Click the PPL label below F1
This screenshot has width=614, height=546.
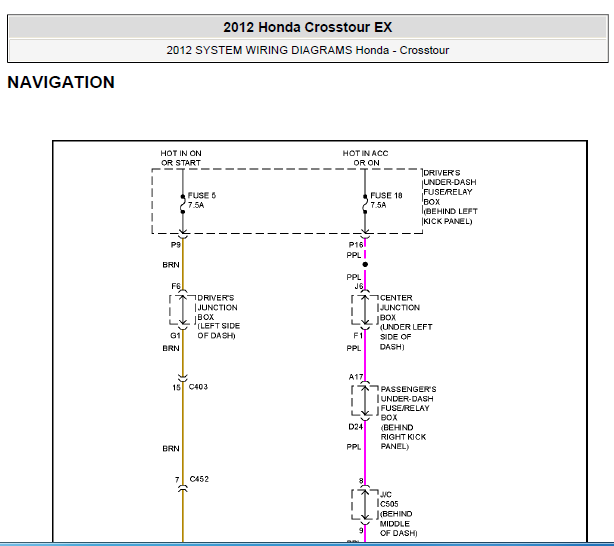click(x=354, y=348)
